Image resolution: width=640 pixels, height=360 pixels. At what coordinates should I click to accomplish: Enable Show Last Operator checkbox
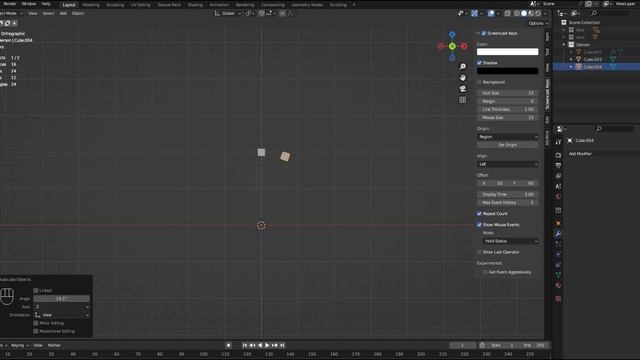[480, 252]
